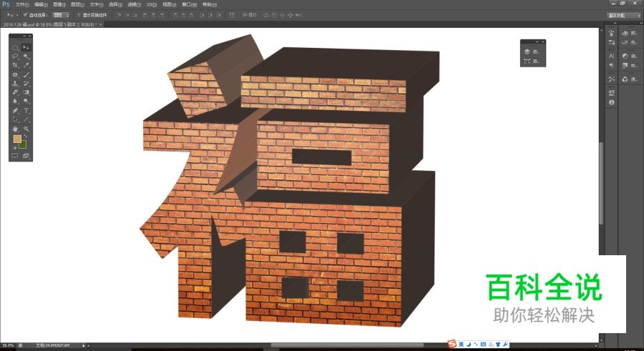Swap the foreground and background colors

coord(26,136)
